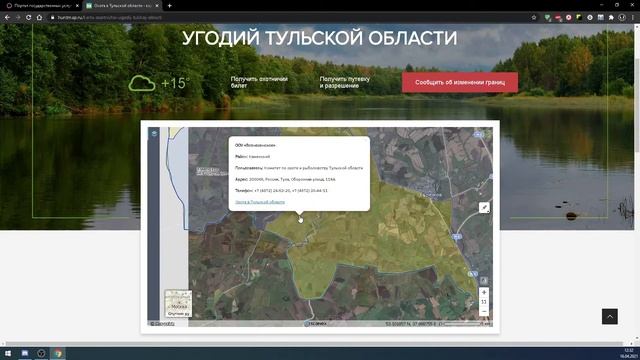Open 'Получить путевку и разрешение' link
Screen dimensions: 640x360
coord(344,82)
